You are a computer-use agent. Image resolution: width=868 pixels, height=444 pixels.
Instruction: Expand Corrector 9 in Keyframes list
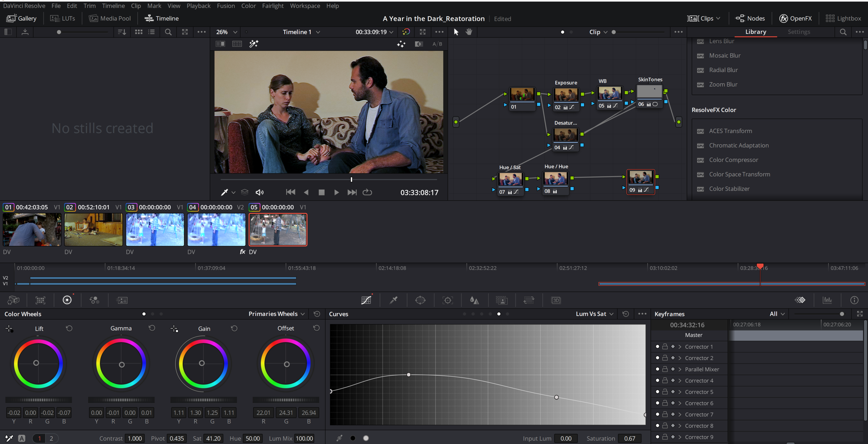pos(679,437)
